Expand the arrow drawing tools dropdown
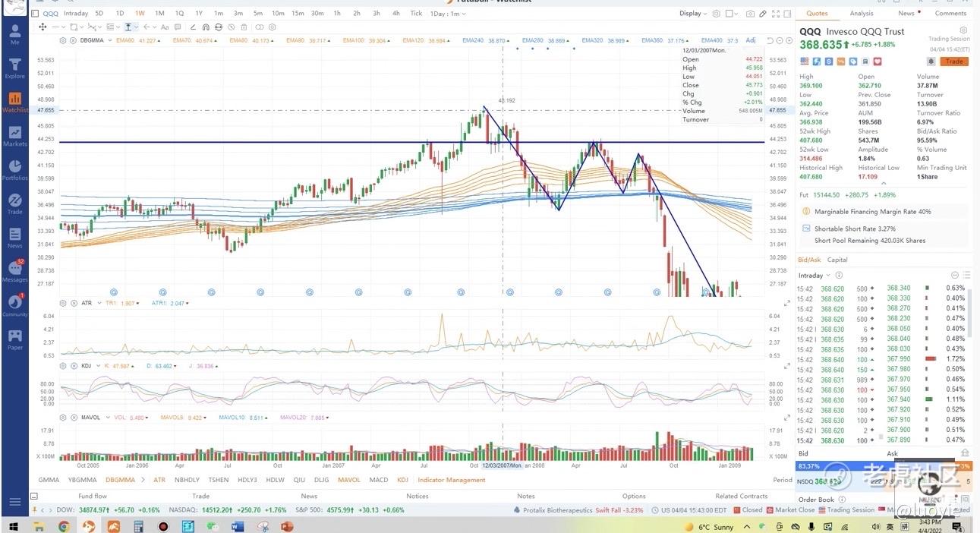This screenshot has height=533, width=980. click(x=156, y=27)
